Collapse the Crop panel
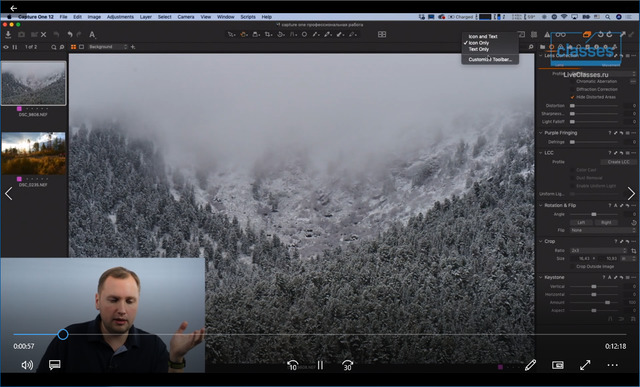 pos(541,242)
